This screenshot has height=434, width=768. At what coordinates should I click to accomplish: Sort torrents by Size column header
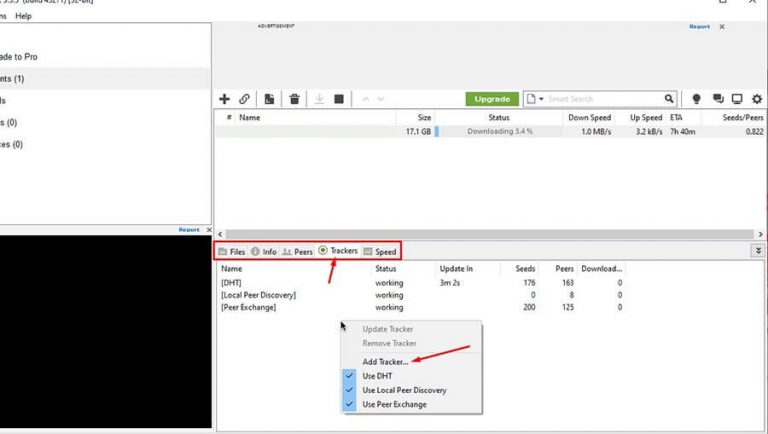(x=424, y=118)
